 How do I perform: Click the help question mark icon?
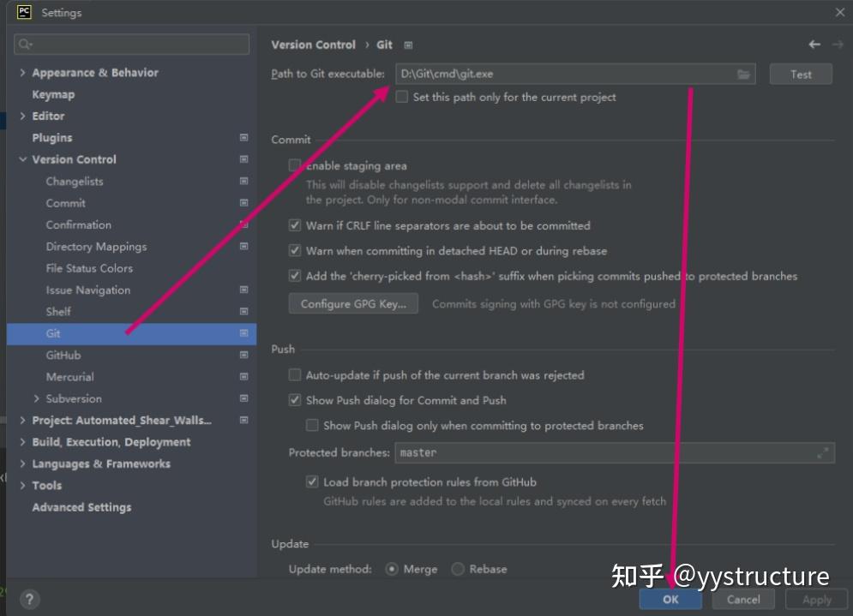[31, 599]
